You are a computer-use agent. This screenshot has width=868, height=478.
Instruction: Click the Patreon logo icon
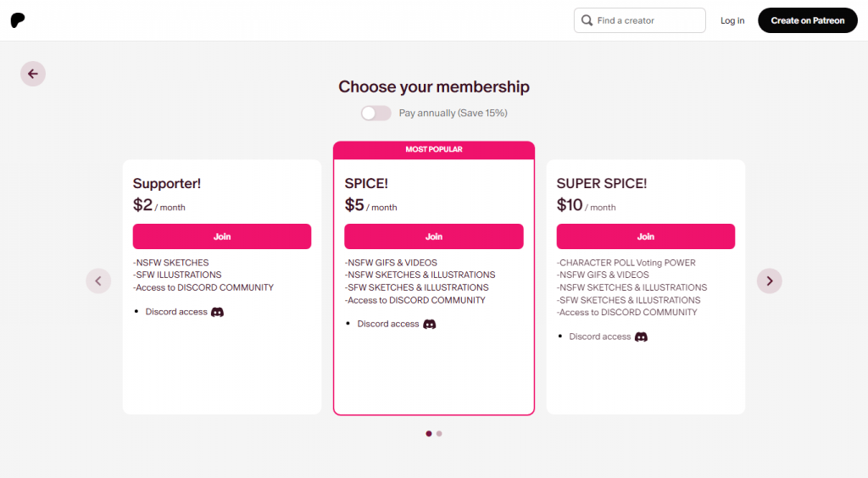(x=18, y=20)
